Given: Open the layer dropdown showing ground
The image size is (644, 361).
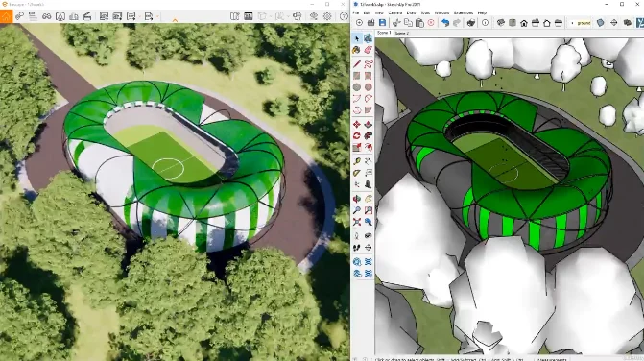Looking at the screenshot, I should pyautogui.click(x=581, y=23).
